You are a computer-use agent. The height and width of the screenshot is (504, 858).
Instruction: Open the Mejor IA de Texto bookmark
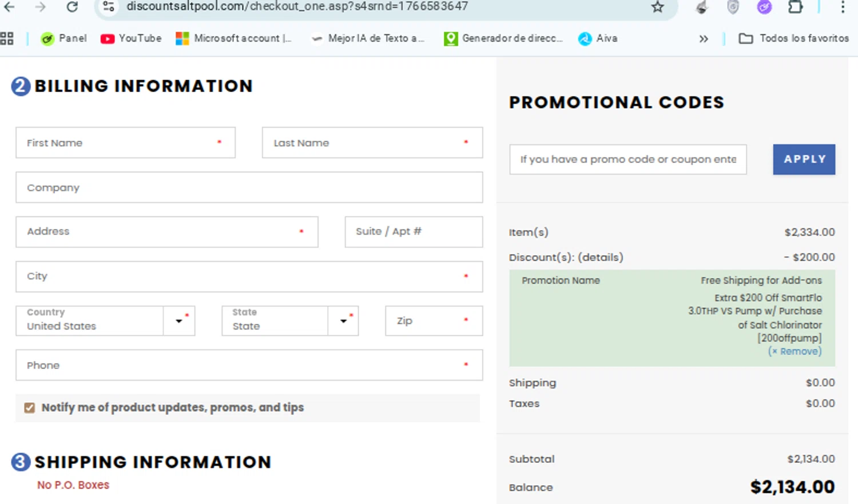point(367,38)
